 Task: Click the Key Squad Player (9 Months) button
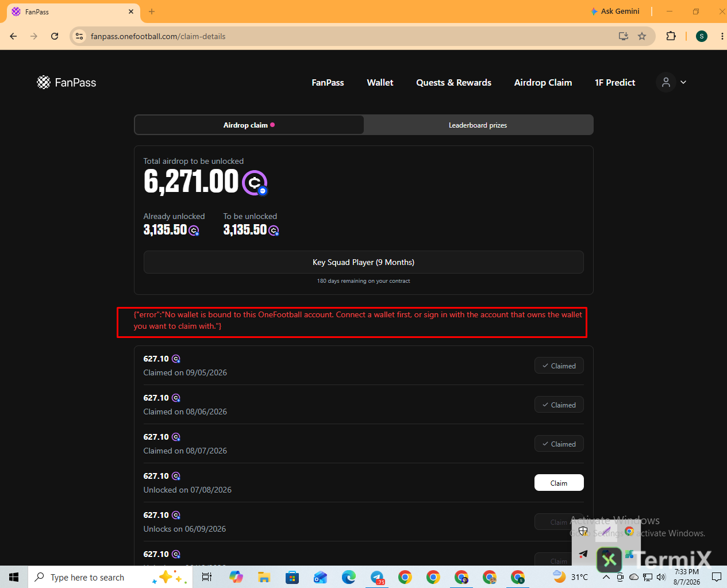coord(363,262)
